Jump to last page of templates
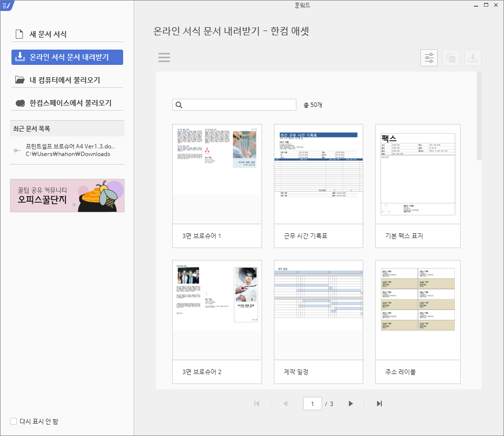 click(x=379, y=404)
